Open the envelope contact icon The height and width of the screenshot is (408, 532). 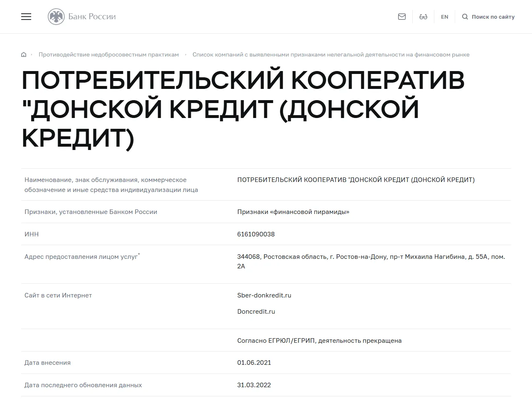click(x=402, y=17)
